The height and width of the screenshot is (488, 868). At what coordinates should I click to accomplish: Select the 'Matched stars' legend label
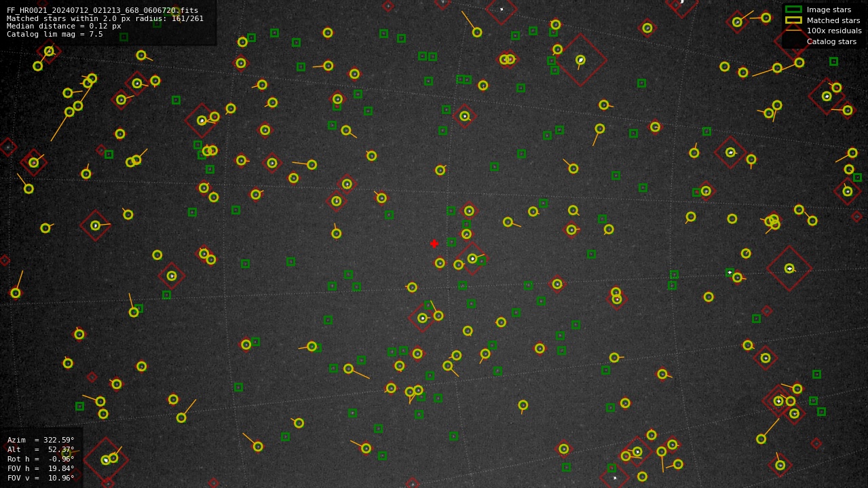tap(833, 20)
